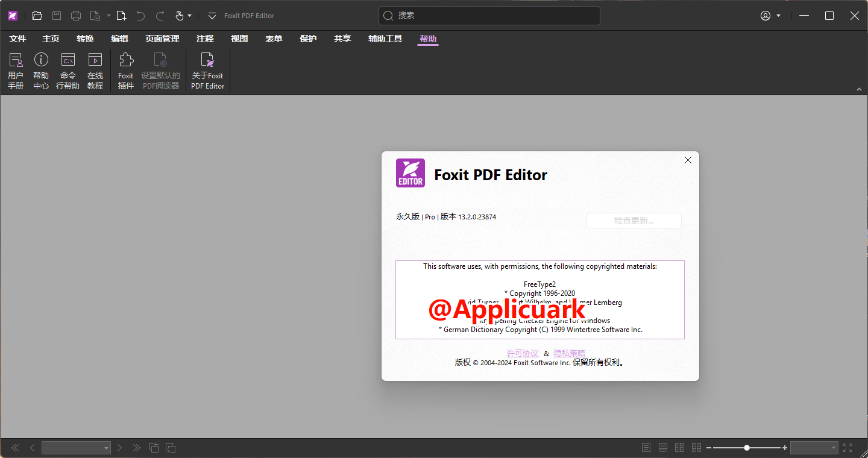Viewport: 868px width, 458px height.
Task: Open 命令行帮助 command line help
Action: click(x=68, y=71)
